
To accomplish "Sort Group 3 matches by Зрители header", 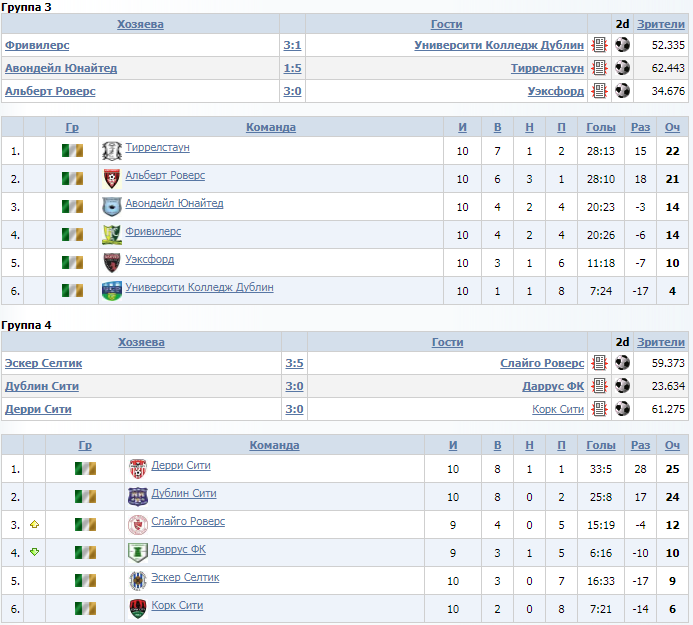I will 661,24.
